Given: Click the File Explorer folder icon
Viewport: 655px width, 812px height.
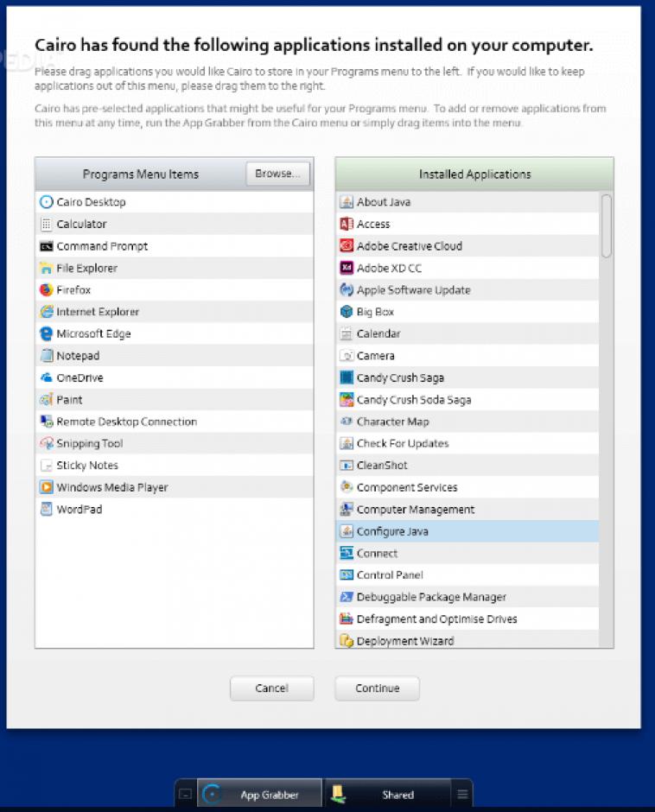Looking at the screenshot, I should [46, 268].
